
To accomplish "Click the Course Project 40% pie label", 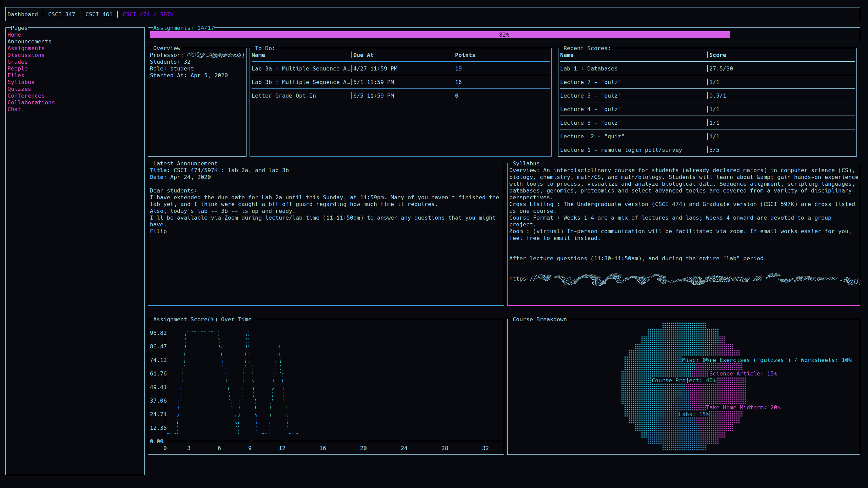I will pos(683,380).
